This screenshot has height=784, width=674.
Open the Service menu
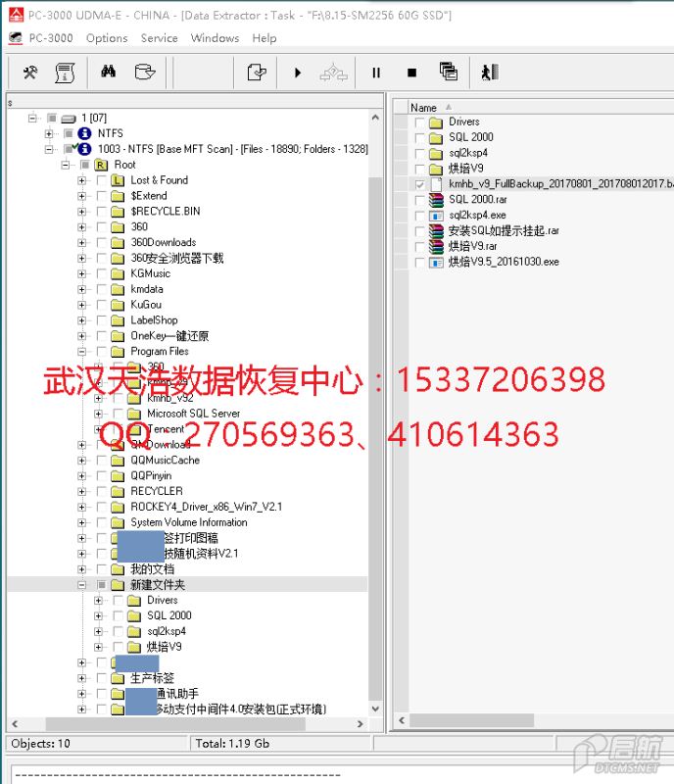159,38
